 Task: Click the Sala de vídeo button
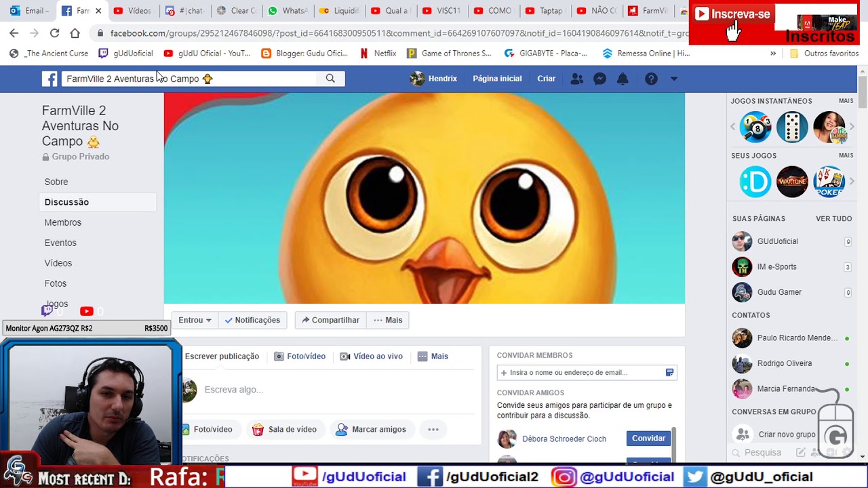(x=284, y=429)
